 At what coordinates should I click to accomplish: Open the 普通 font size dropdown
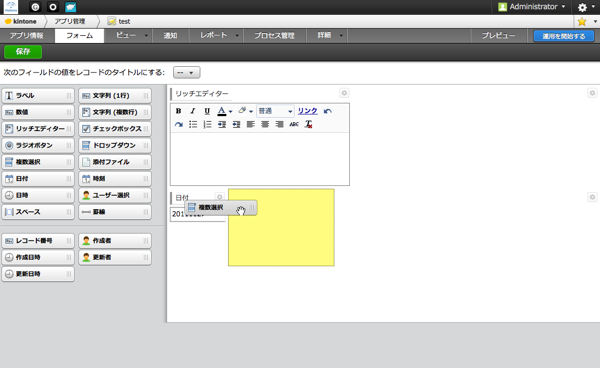275,111
